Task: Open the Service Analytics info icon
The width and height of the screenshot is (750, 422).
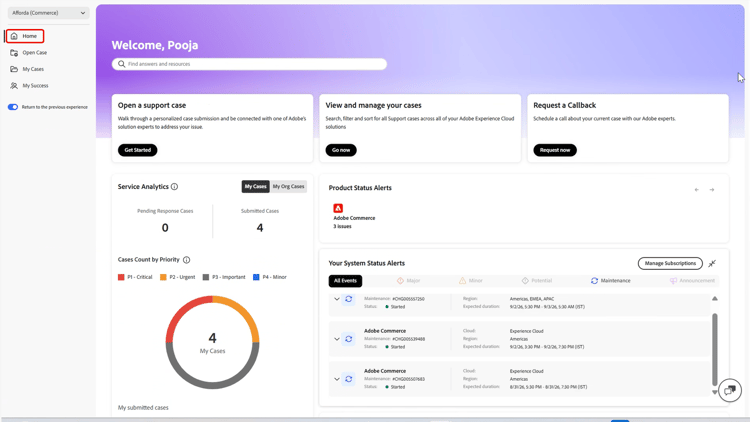Action: tap(175, 187)
